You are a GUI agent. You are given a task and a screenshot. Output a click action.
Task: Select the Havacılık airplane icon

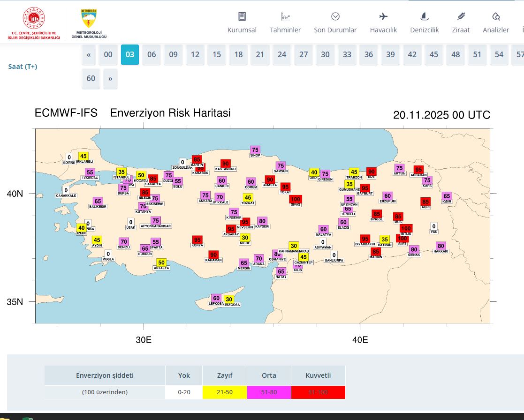coord(383,16)
